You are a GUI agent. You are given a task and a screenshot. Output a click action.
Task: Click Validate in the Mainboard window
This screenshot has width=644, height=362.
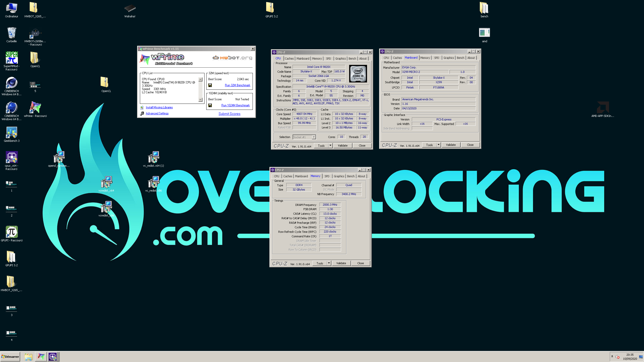[451, 145]
